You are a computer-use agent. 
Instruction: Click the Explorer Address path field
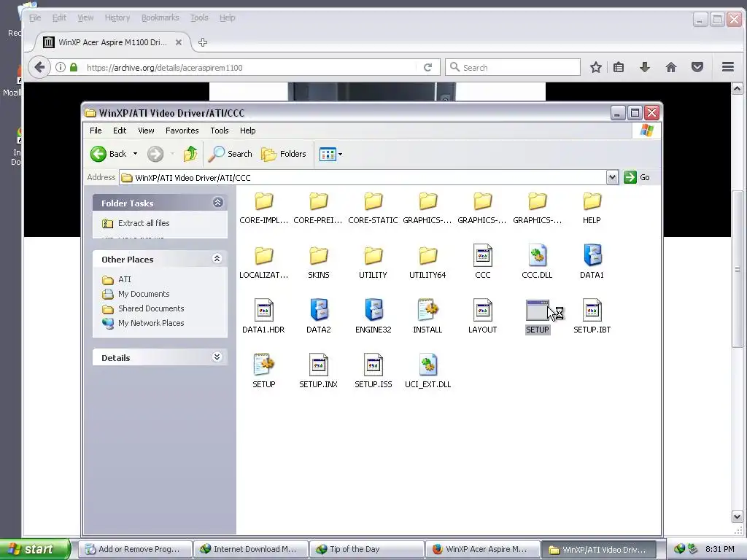pyautogui.click(x=363, y=178)
